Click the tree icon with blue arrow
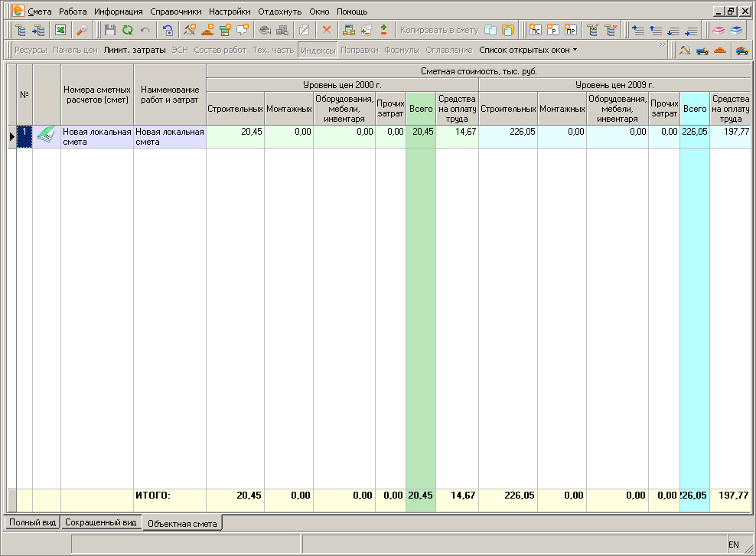The height and width of the screenshot is (556, 756). pos(38,30)
